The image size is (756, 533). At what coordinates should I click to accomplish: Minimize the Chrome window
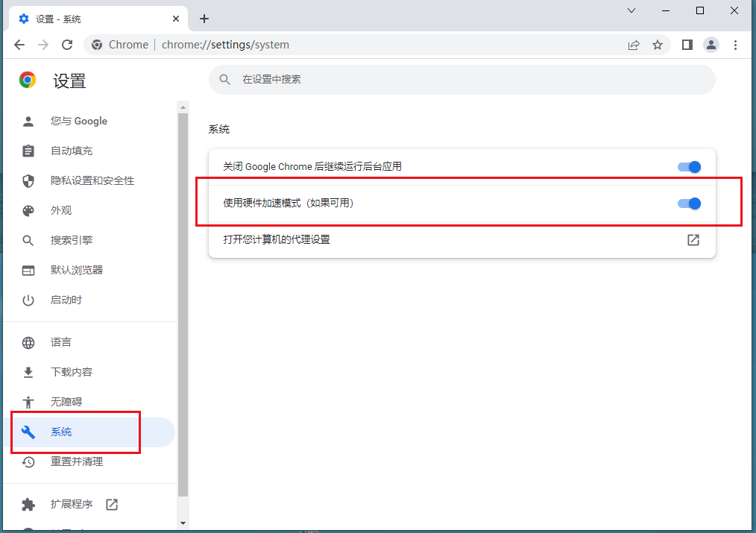coord(666,10)
